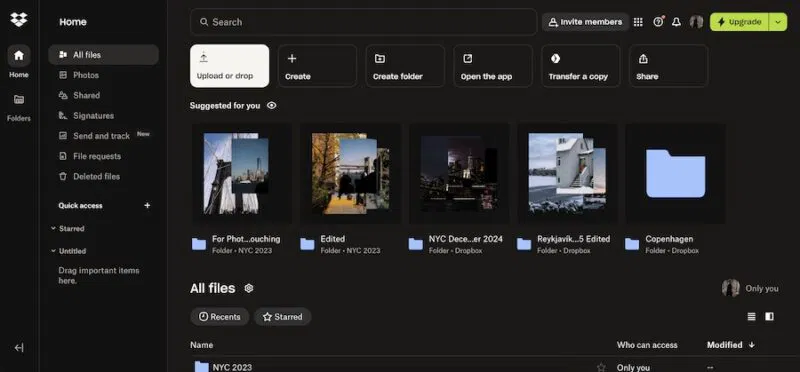Screen dimensions: 800x372
Task: Open the apps grid icon
Action: 638,22
